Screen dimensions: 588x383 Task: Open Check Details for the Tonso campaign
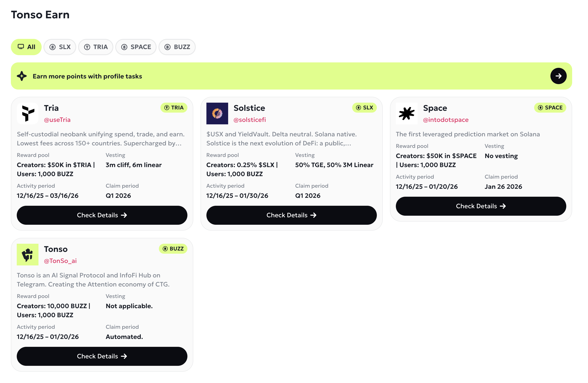coord(102,356)
